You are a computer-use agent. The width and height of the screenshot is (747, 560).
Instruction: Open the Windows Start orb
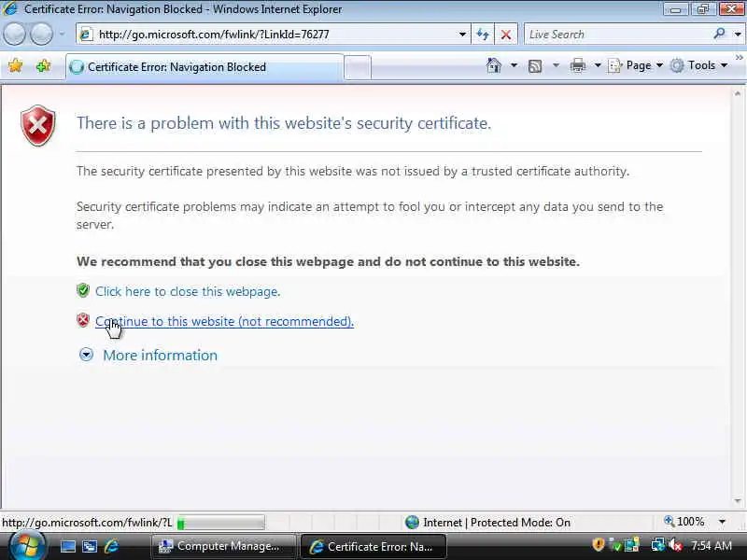click(x=28, y=545)
